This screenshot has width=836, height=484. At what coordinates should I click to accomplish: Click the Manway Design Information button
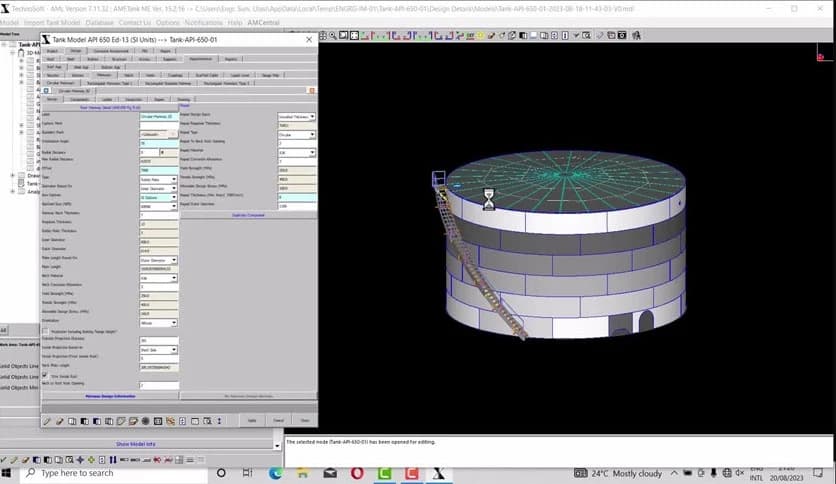pos(109,396)
